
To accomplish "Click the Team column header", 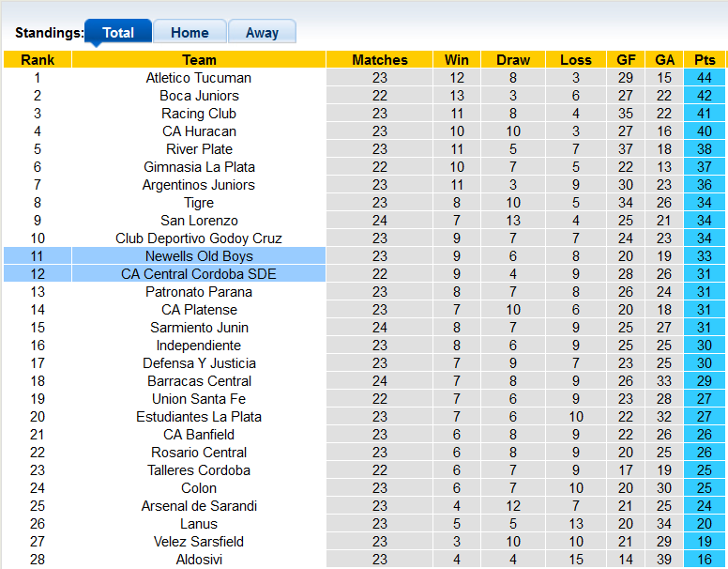I will (199, 60).
